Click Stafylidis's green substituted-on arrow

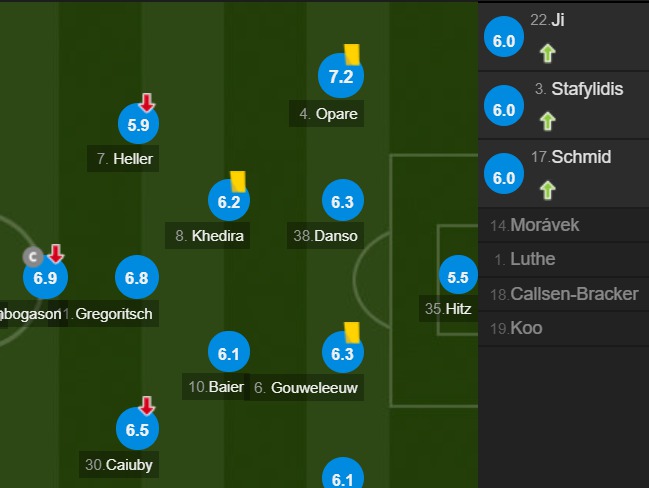[x=547, y=121]
